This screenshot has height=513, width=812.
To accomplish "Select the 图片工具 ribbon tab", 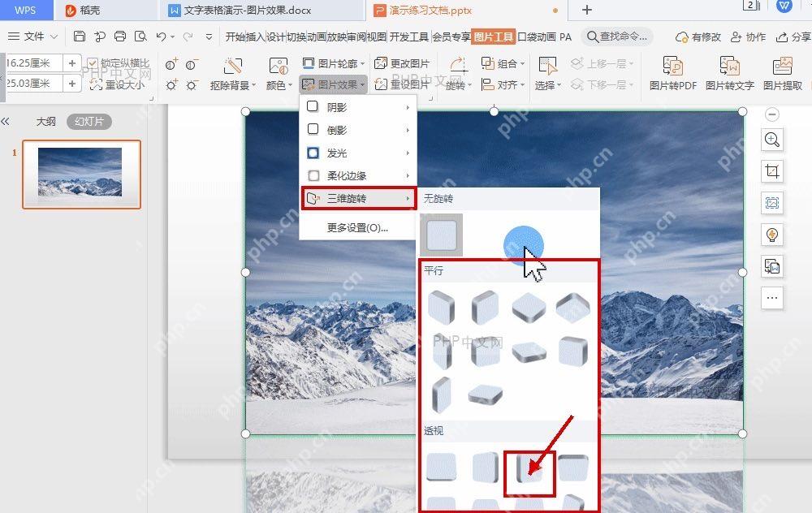I will click(x=493, y=37).
